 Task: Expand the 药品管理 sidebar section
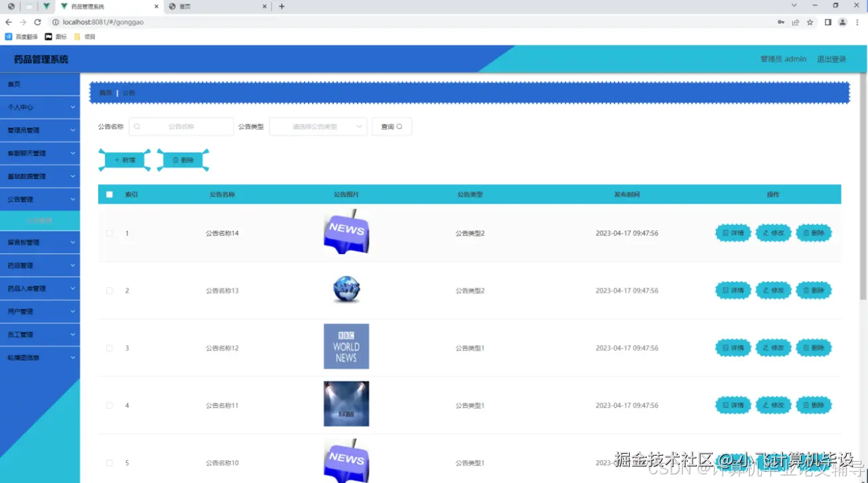click(x=40, y=265)
